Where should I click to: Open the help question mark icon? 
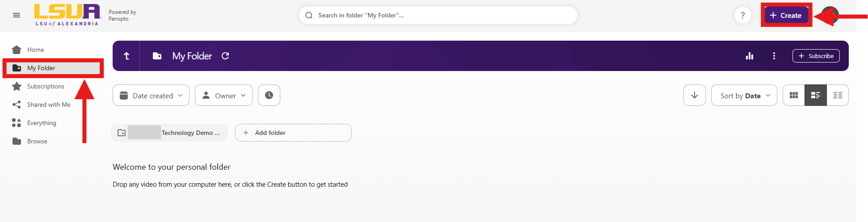[743, 15]
